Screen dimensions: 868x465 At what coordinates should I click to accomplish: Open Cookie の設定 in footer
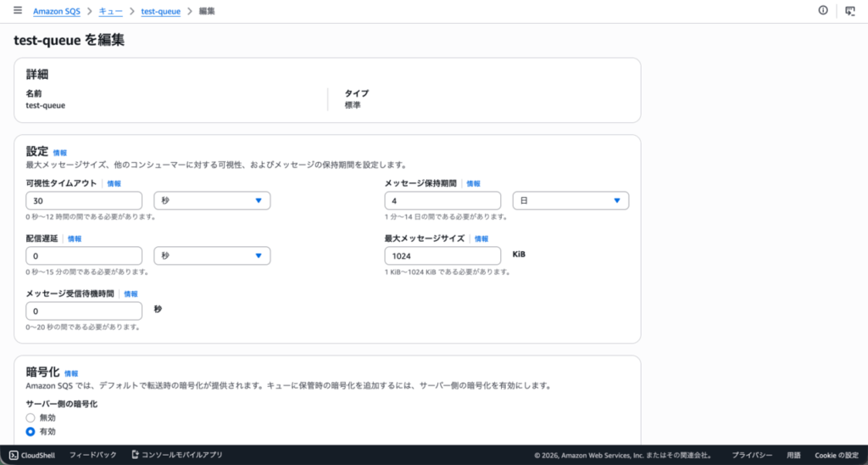tap(837, 455)
